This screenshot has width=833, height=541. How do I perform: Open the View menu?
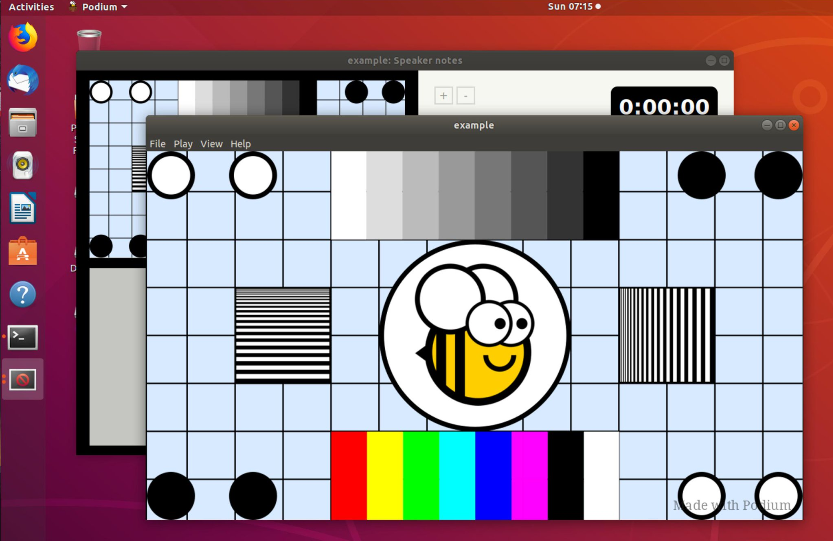pyautogui.click(x=211, y=143)
